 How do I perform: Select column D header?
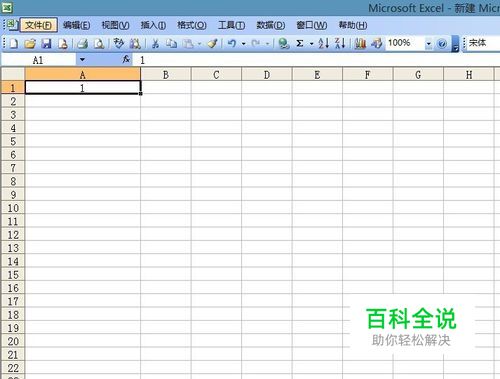267,75
